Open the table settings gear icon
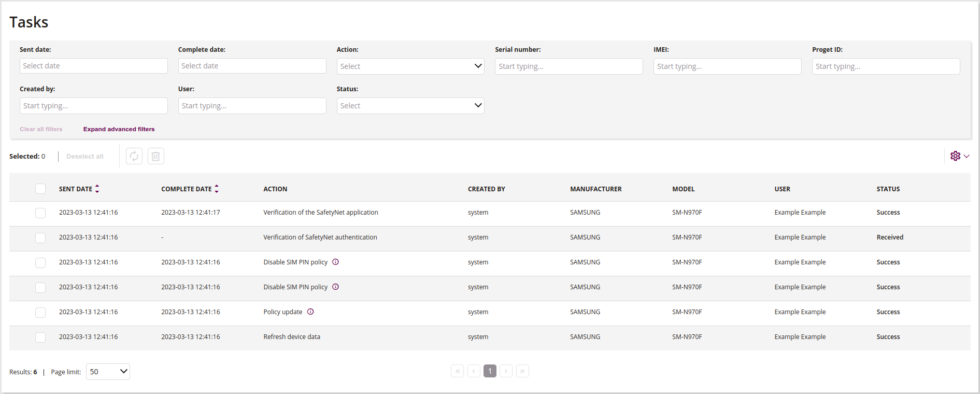This screenshot has width=980, height=394. click(x=955, y=156)
